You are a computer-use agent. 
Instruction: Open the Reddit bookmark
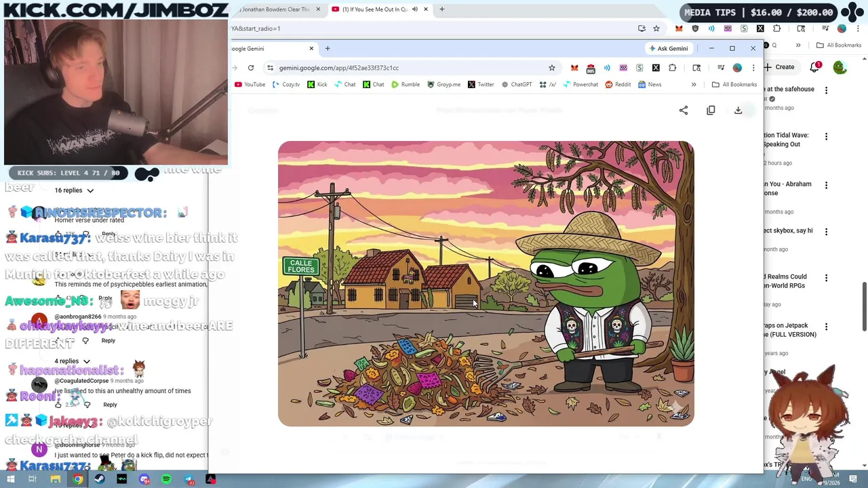pos(618,85)
